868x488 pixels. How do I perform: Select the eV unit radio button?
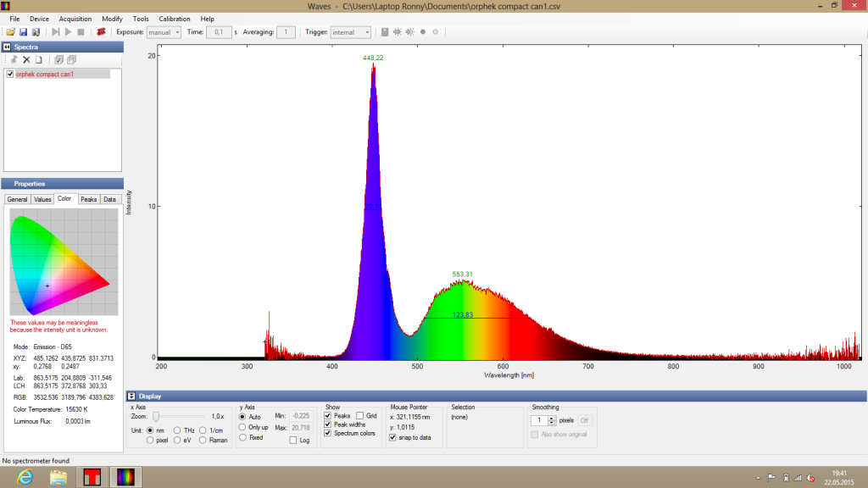click(x=177, y=441)
